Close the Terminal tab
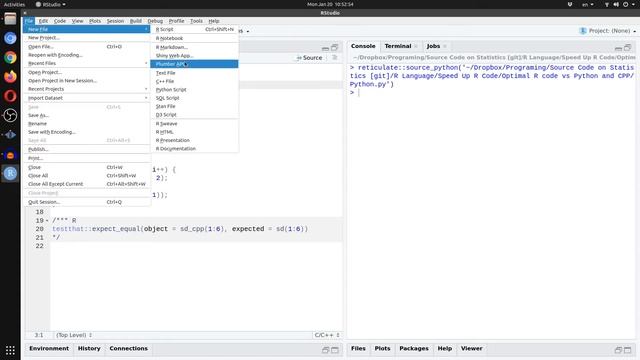The height and width of the screenshot is (360, 640). click(x=416, y=46)
